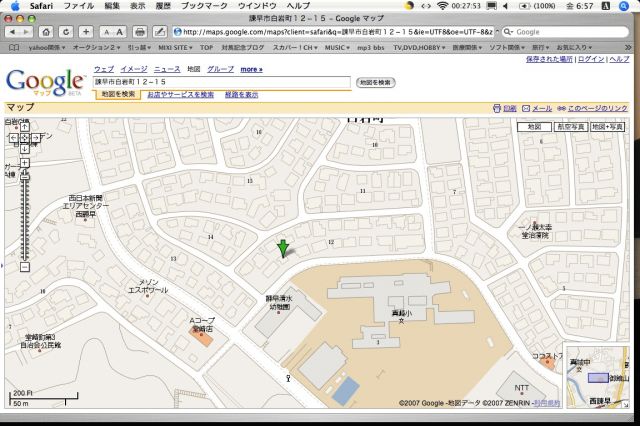Expand the more » services link

click(251, 70)
